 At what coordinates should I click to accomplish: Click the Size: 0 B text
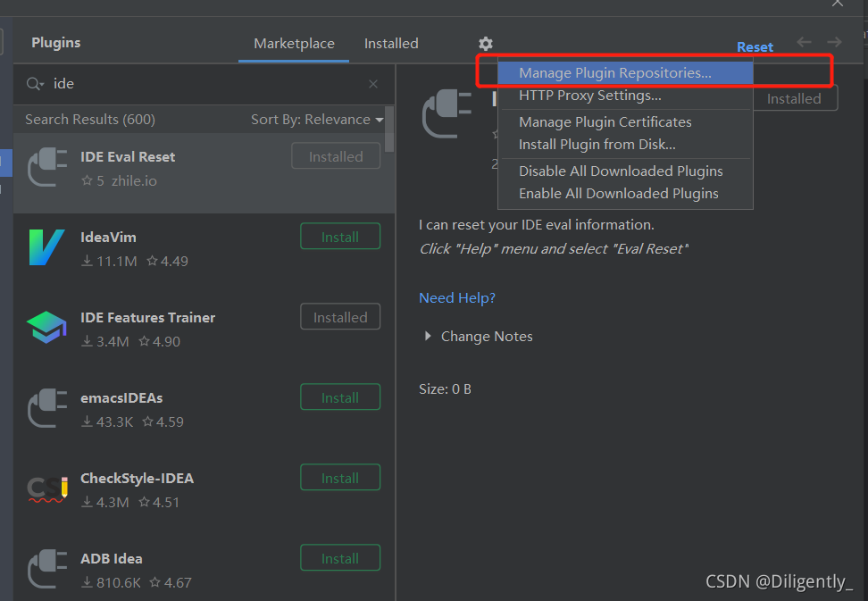coord(445,389)
